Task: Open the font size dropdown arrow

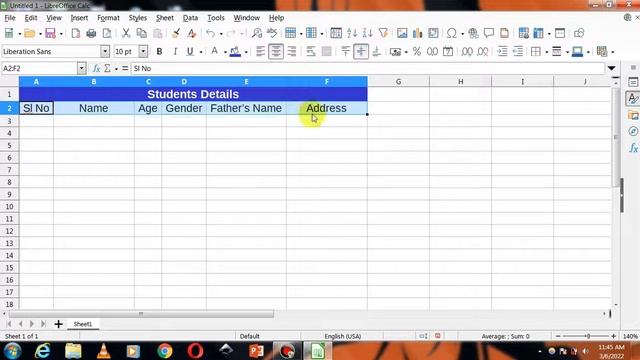Action: [143, 51]
